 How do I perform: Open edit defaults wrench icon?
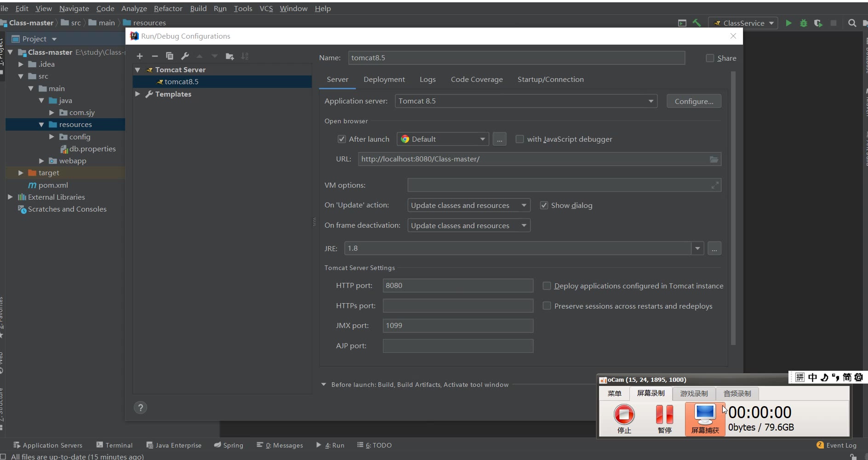pyautogui.click(x=185, y=56)
